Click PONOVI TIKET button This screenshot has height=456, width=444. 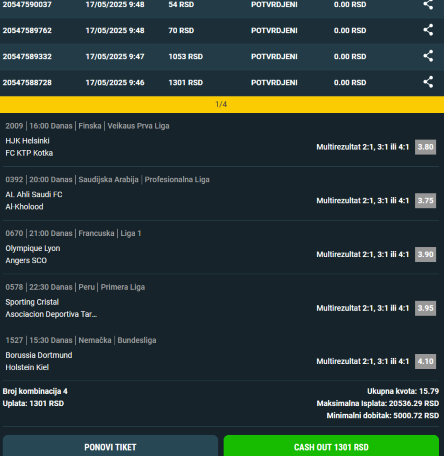pos(110,446)
